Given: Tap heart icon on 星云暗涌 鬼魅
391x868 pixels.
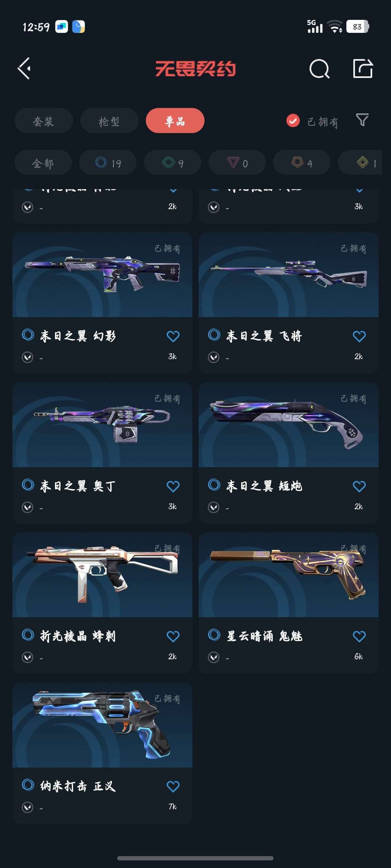Looking at the screenshot, I should [359, 637].
